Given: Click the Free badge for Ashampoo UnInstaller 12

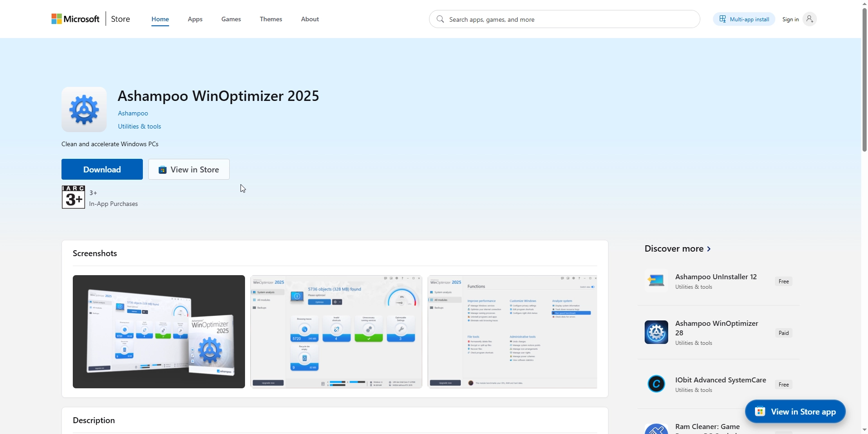Looking at the screenshot, I should tap(784, 281).
